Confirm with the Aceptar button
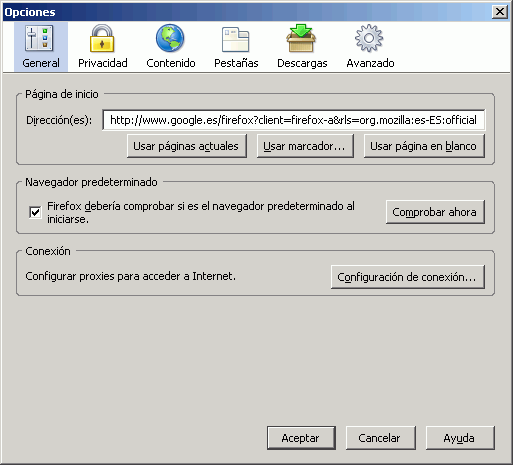 [x=301, y=438]
